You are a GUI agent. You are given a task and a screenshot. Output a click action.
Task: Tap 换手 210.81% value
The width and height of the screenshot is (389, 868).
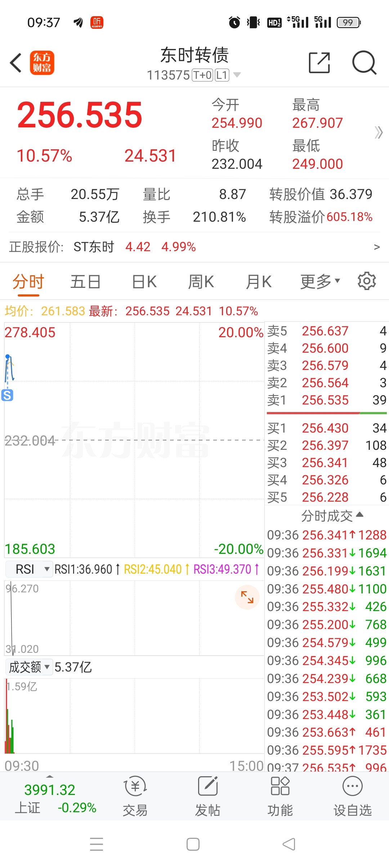pyautogui.click(x=219, y=217)
